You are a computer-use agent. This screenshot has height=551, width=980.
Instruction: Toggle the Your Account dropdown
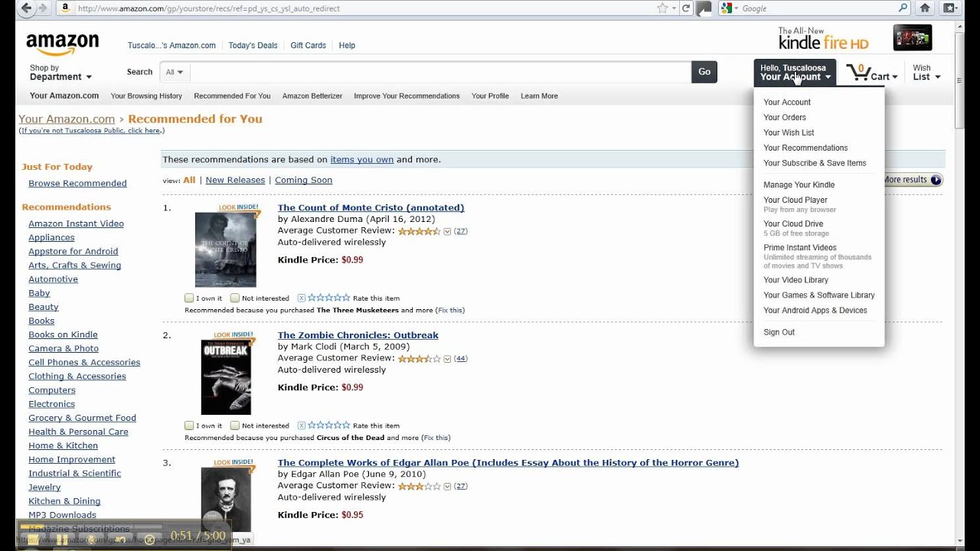(795, 73)
